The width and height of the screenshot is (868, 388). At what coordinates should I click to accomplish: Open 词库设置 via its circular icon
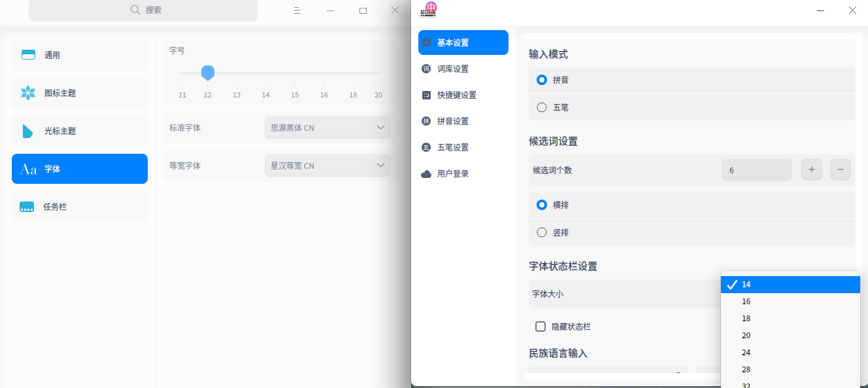[427, 69]
